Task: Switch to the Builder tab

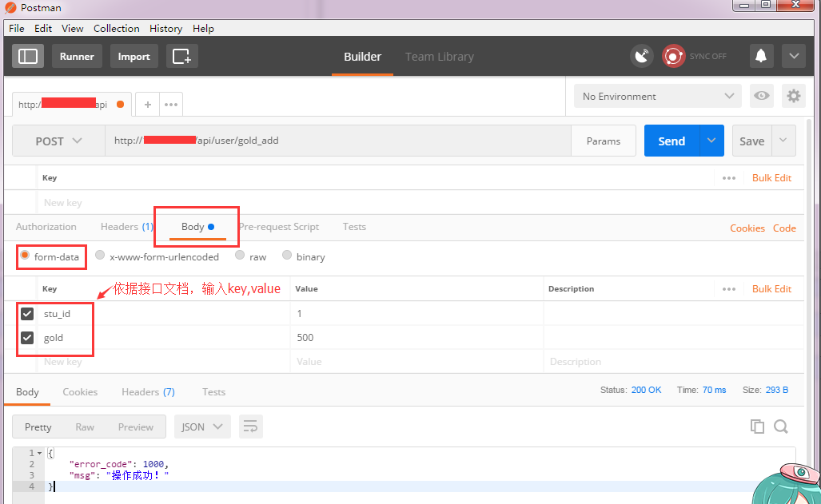Action: click(x=362, y=57)
